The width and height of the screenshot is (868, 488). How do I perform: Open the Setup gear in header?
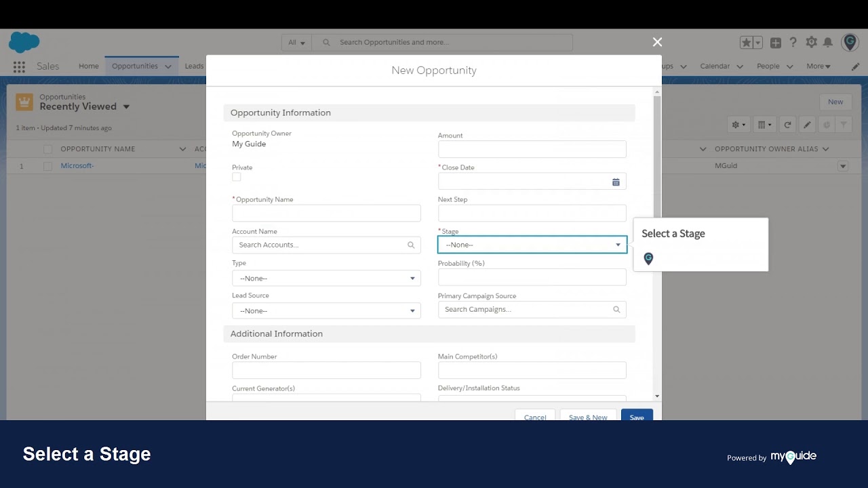coord(811,42)
